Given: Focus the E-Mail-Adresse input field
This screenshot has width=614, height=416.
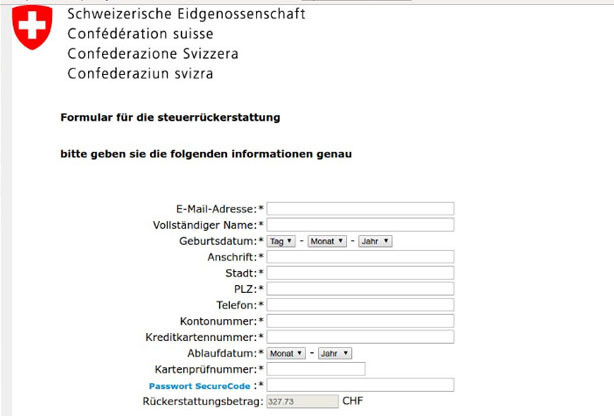Looking at the screenshot, I should tap(360, 209).
